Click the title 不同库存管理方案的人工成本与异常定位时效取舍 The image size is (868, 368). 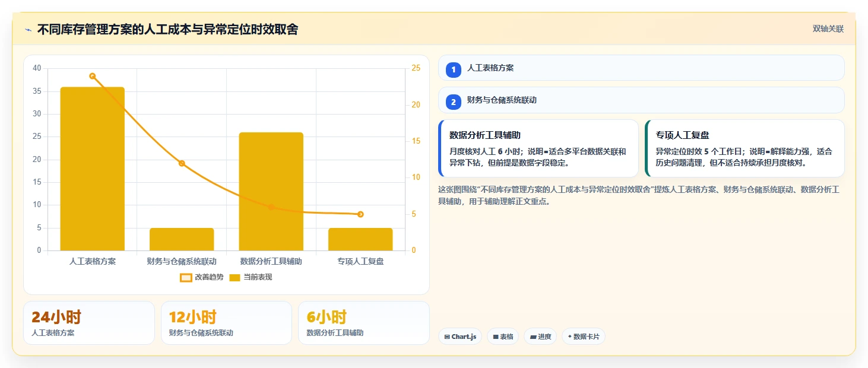pyautogui.click(x=167, y=30)
